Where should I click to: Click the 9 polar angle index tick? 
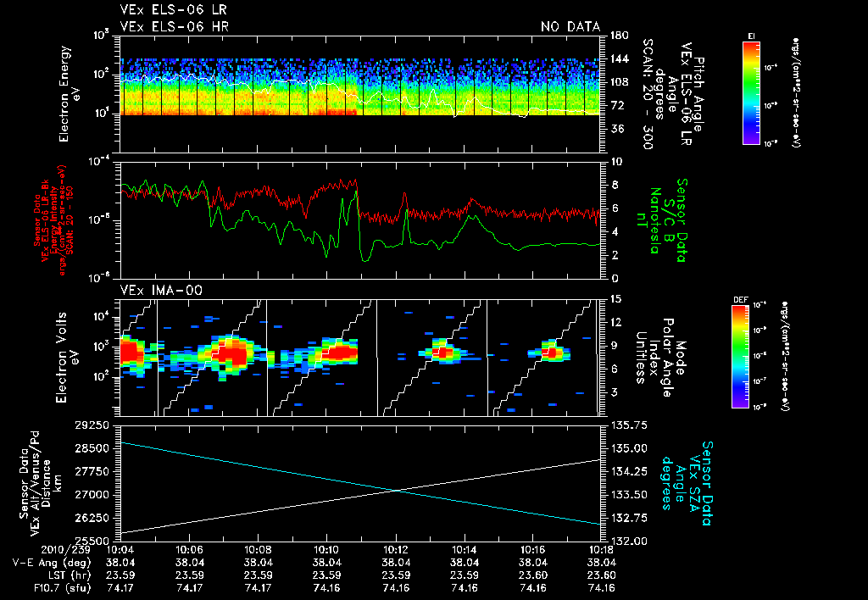[x=614, y=346]
